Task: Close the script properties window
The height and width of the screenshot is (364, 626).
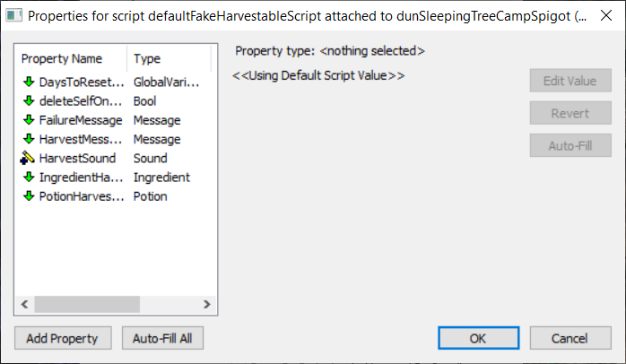Action: coord(604,15)
